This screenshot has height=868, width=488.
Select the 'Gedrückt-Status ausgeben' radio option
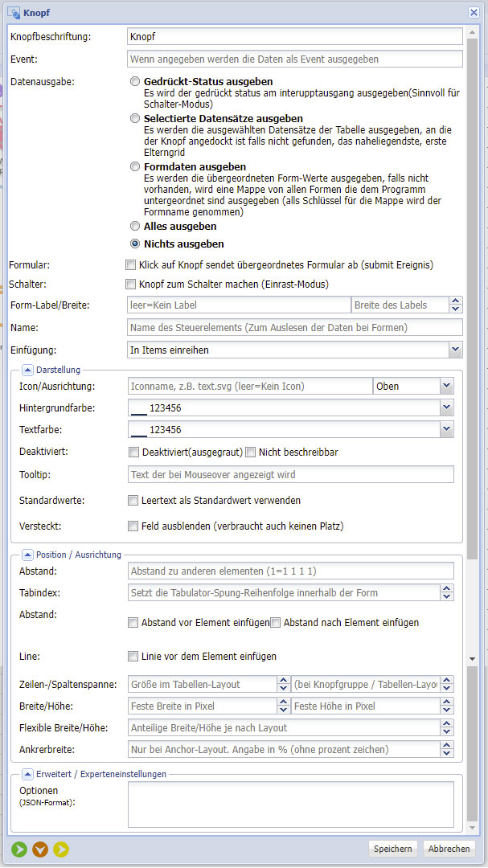135,82
